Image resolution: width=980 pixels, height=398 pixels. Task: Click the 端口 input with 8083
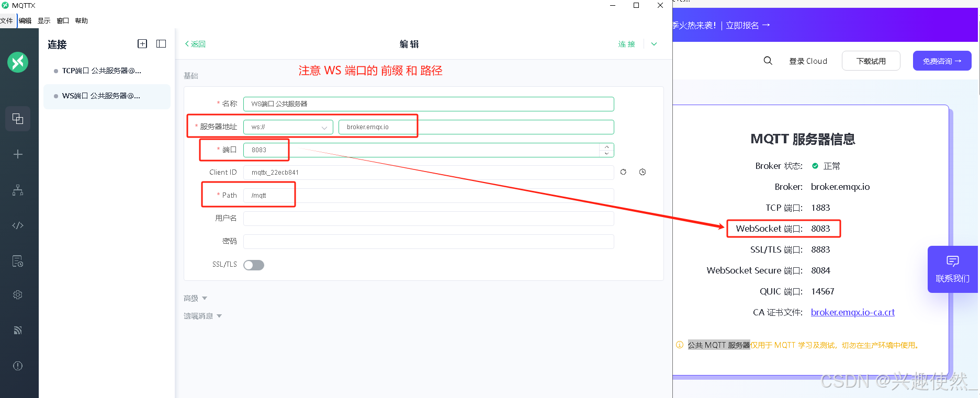click(x=429, y=150)
